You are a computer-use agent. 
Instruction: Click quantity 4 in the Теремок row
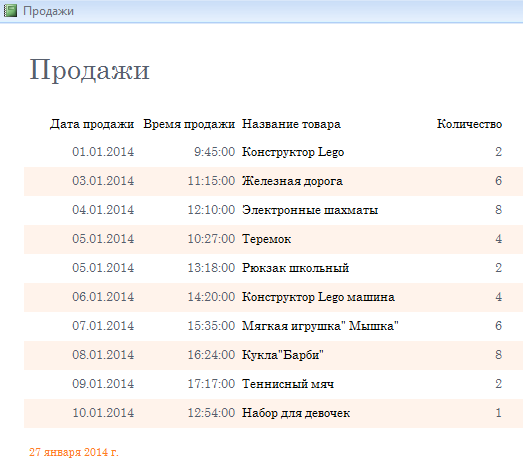(x=498, y=239)
